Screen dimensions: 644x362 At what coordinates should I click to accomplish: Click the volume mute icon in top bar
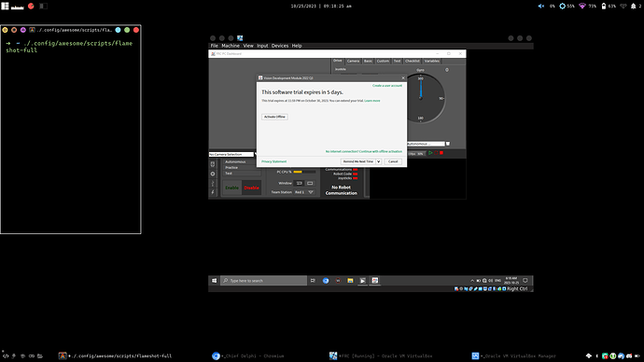click(541, 7)
